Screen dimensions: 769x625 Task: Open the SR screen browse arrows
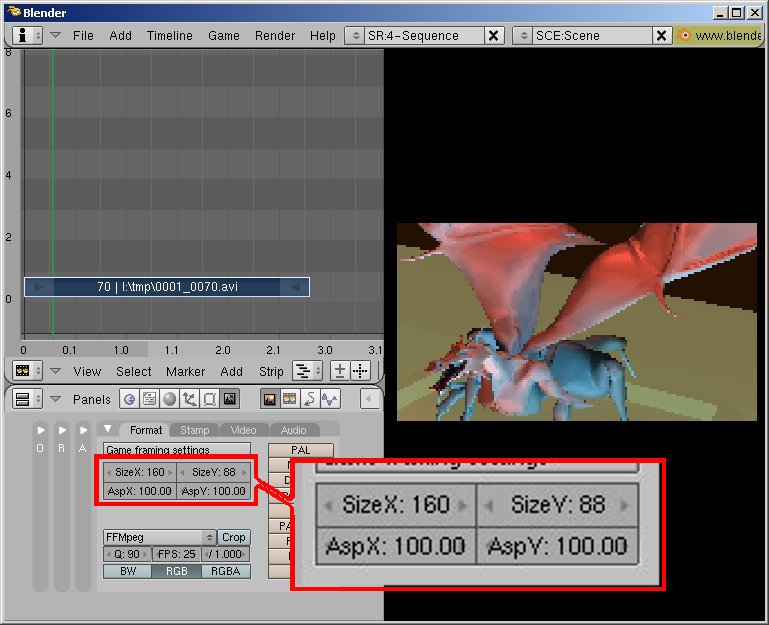(x=355, y=35)
